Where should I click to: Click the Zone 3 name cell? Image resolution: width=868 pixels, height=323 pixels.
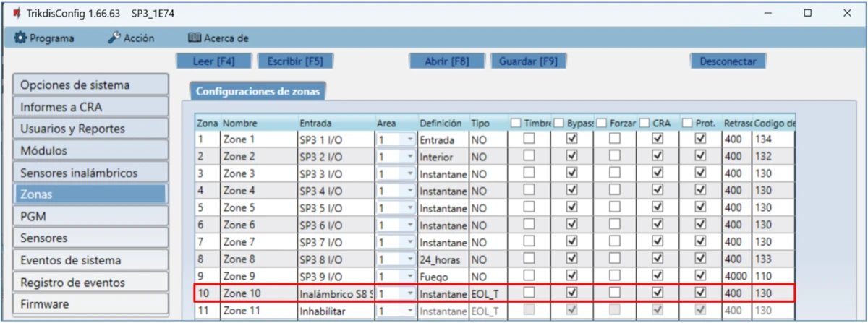tap(259, 173)
